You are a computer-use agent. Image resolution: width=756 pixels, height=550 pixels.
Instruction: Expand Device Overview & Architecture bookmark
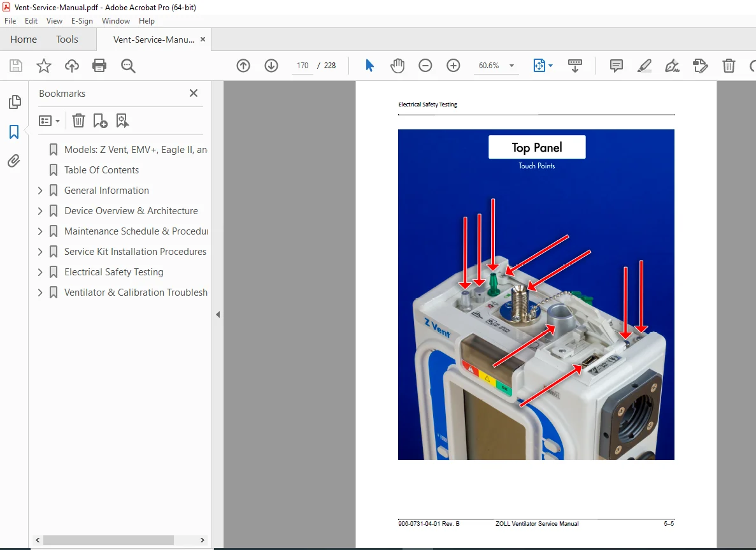pyautogui.click(x=40, y=211)
